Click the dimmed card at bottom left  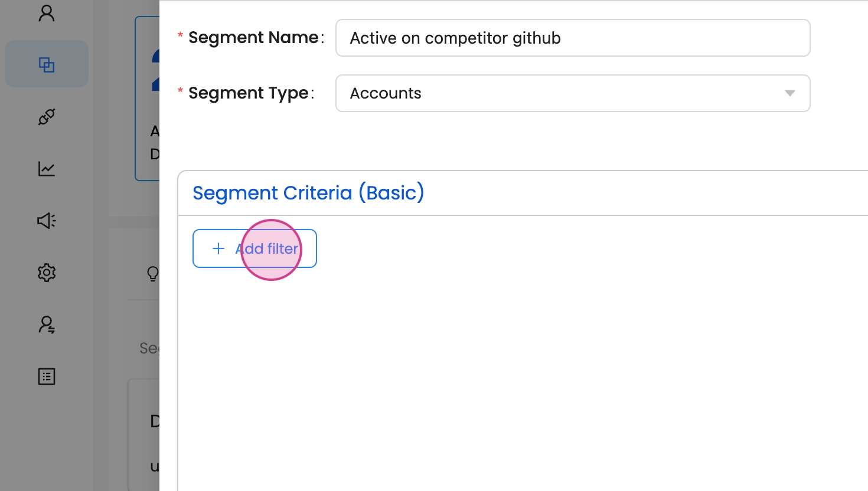coord(143,437)
